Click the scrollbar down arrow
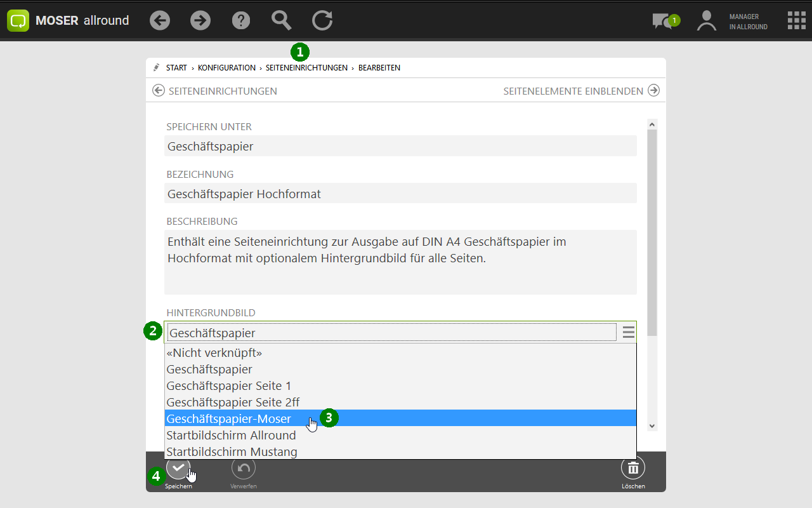 pyautogui.click(x=652, y=426)
